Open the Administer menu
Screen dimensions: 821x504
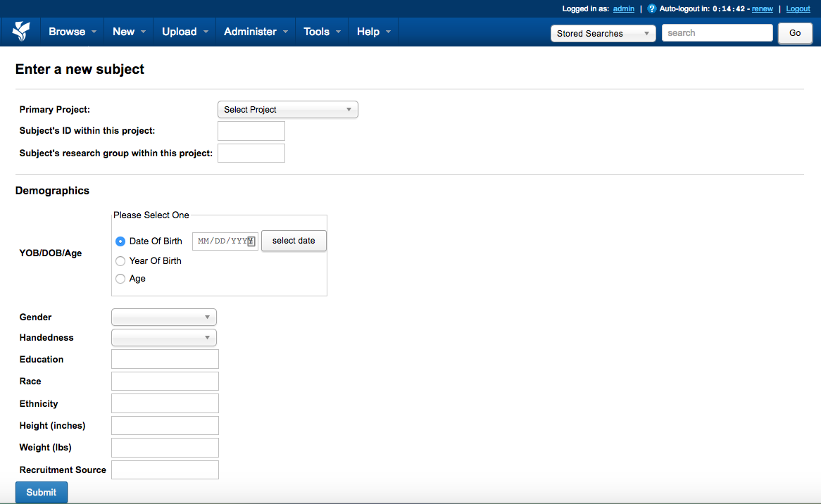click(255, 32)
